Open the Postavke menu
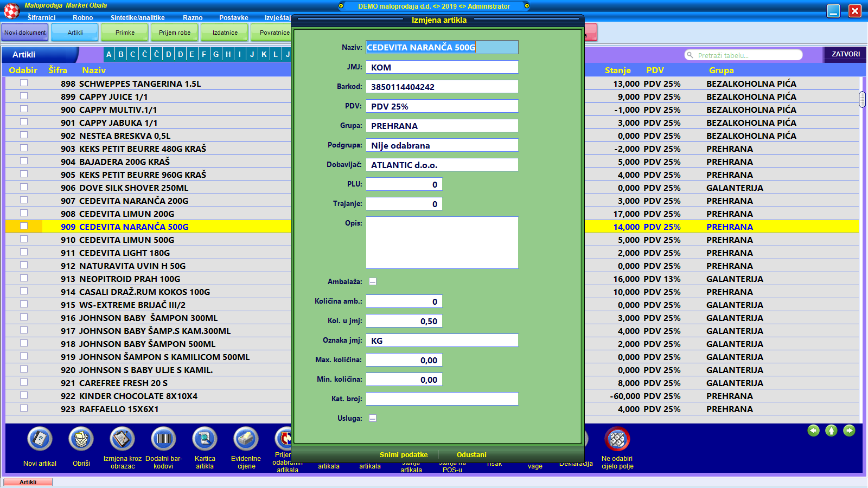 (233, 17)
